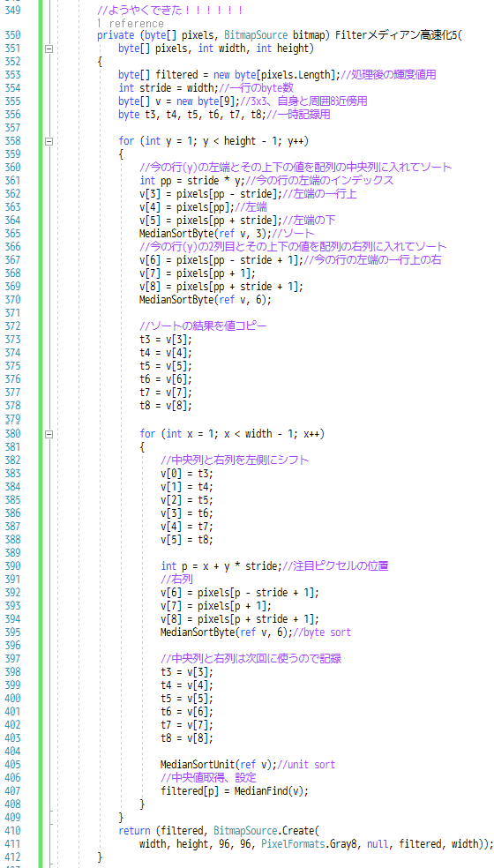Click line number 405 in margin

(x=11, y=765)
